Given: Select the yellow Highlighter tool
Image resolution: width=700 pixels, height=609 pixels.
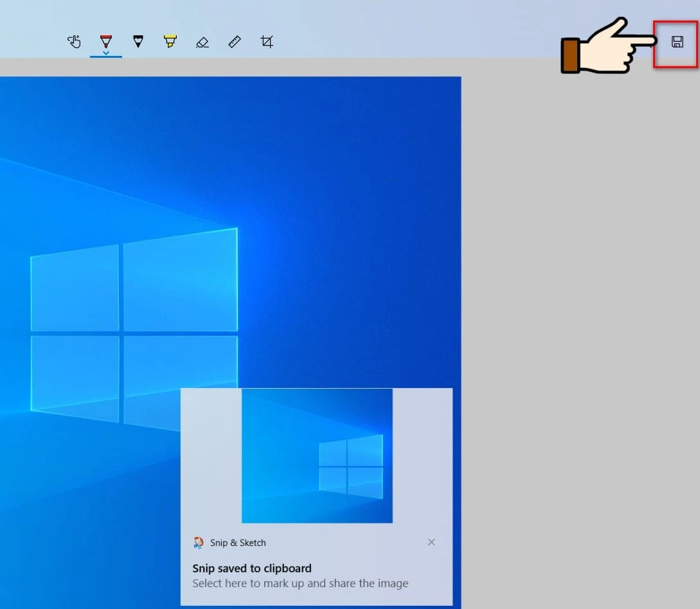Looking at the screenshot, I should pos(170,42).
